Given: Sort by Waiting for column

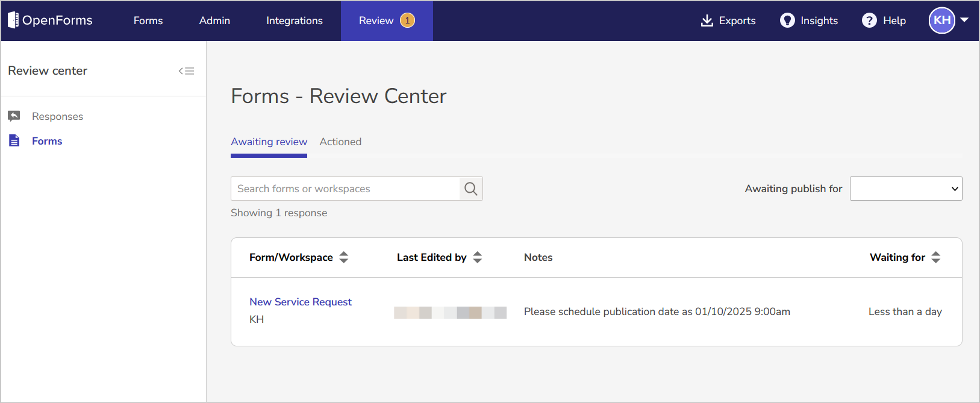Looking at the screenshot, I should click(936, 257).
